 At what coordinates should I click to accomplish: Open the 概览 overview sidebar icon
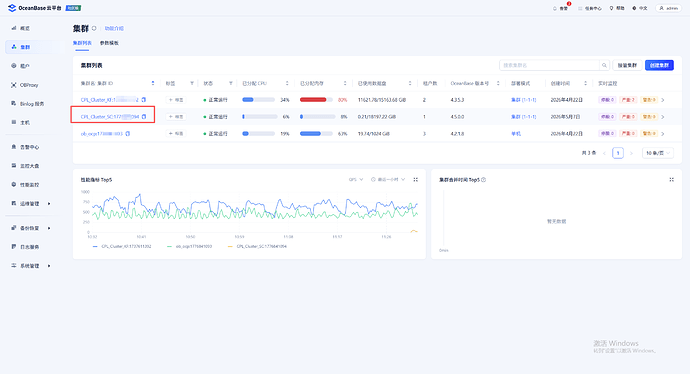pyautogui.click(x=14, y=28)
